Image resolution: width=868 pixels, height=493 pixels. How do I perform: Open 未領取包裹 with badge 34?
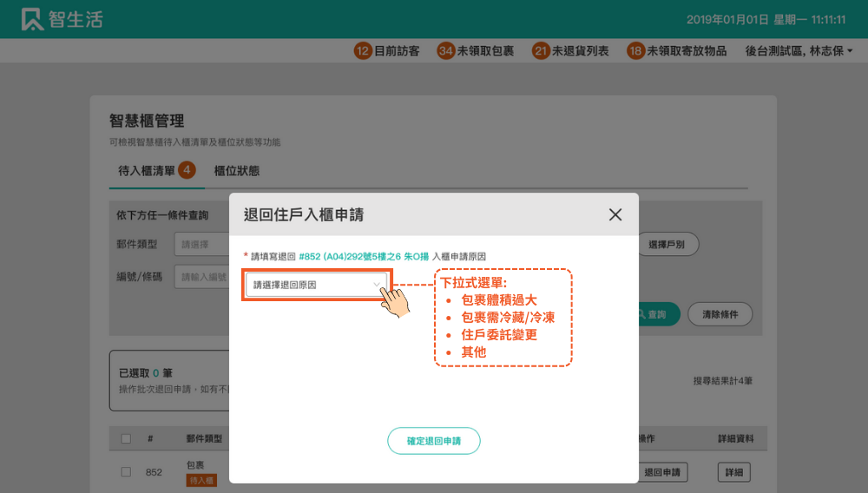476,51
